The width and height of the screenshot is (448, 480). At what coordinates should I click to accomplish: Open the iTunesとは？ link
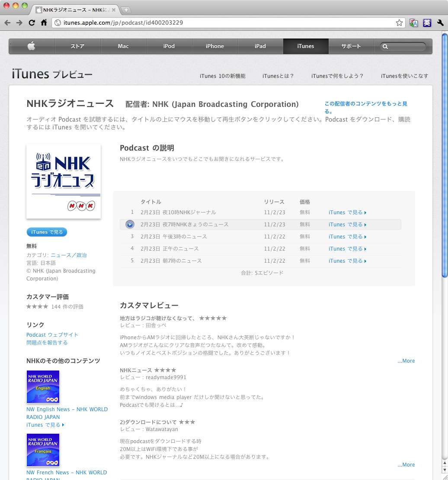(x=278, y=76)
